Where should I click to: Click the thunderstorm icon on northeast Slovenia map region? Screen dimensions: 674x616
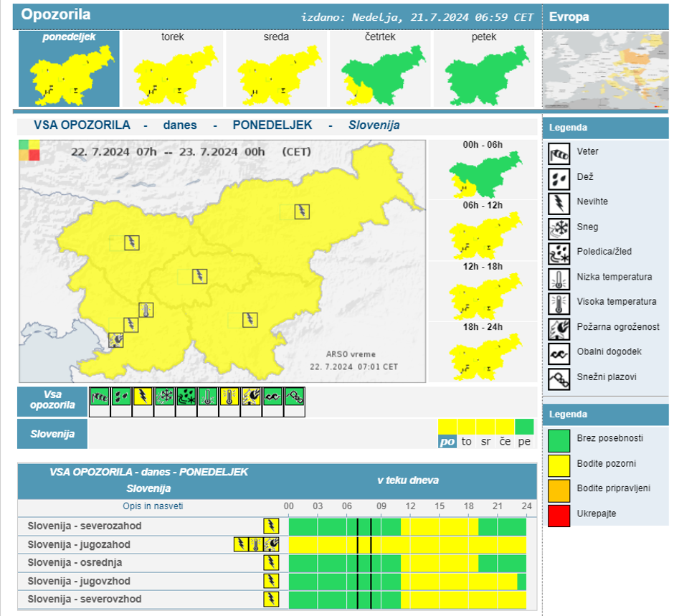[x=303, y=211]
